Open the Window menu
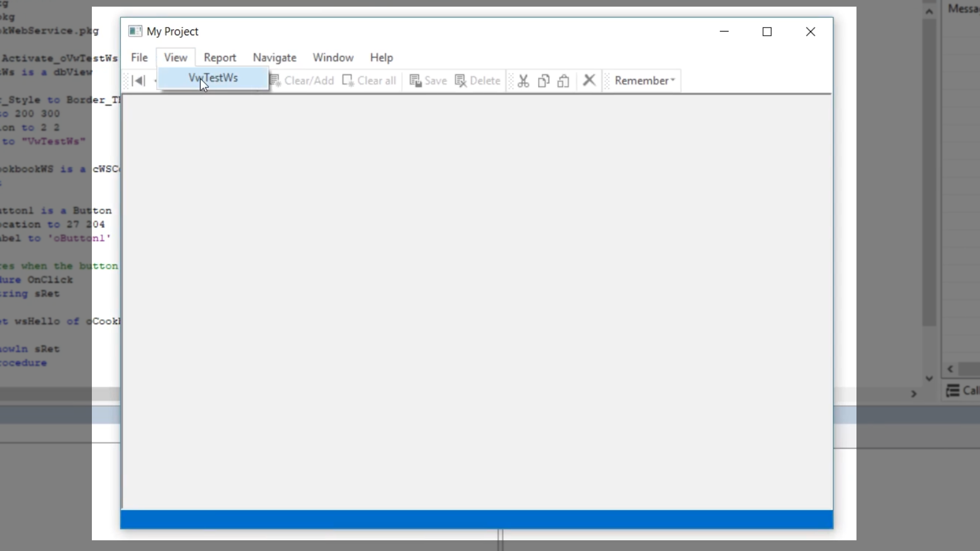Image resolution: width=980 pixels, height=551 pixels. [333, 58]
